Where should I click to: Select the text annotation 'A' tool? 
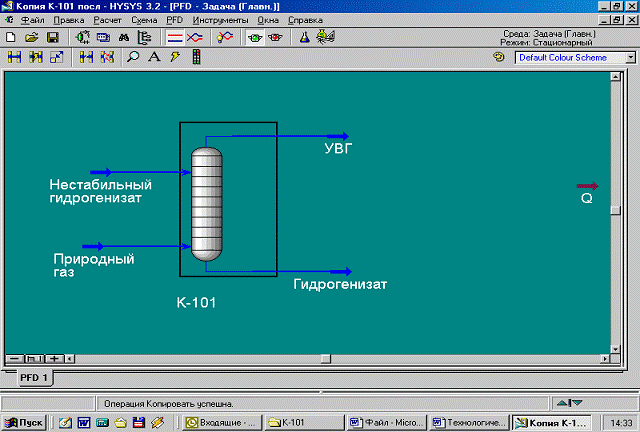click(x=154, y=58)
